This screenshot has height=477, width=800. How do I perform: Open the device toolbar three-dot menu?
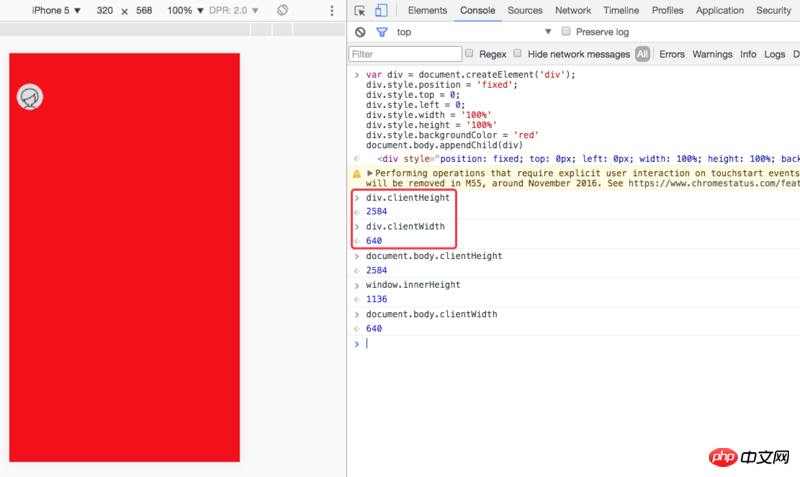pyautogui.click(x=331, y=10)
